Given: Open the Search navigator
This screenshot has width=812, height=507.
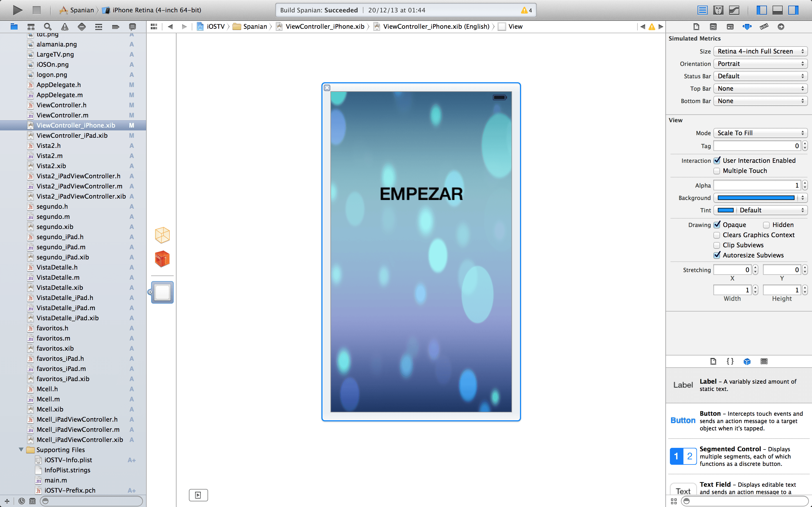Looking at the screenshot, I should coord(48,26).
